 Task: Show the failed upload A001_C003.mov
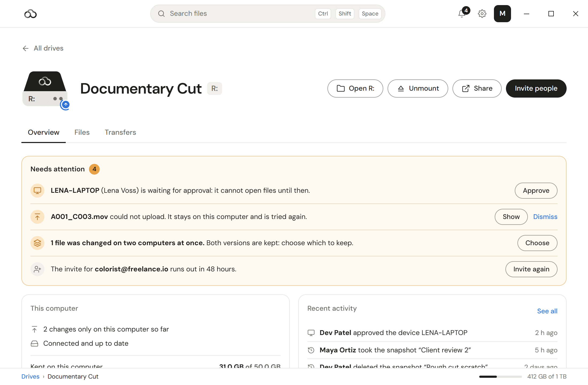[511, 217]
